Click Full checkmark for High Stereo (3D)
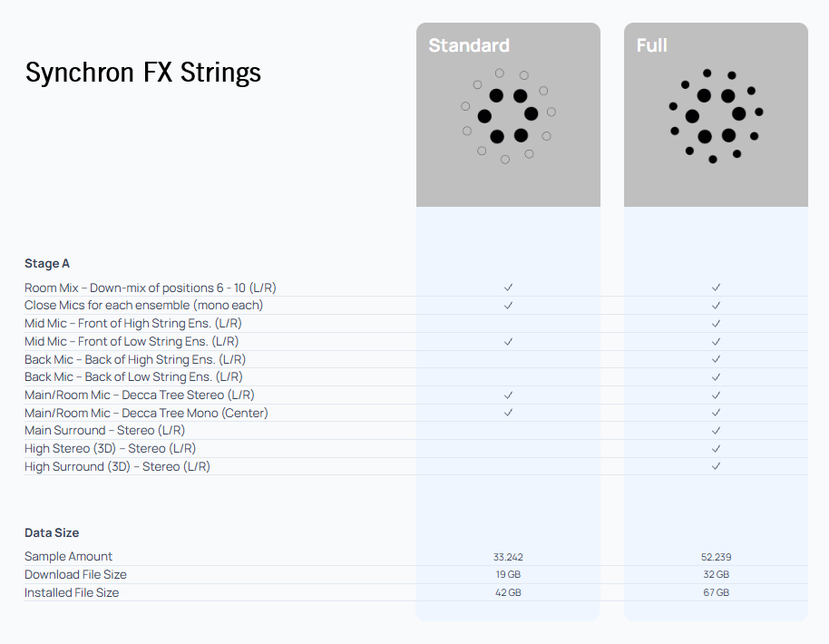The height and width of the screenshot is (644, 829). [717, 448]
